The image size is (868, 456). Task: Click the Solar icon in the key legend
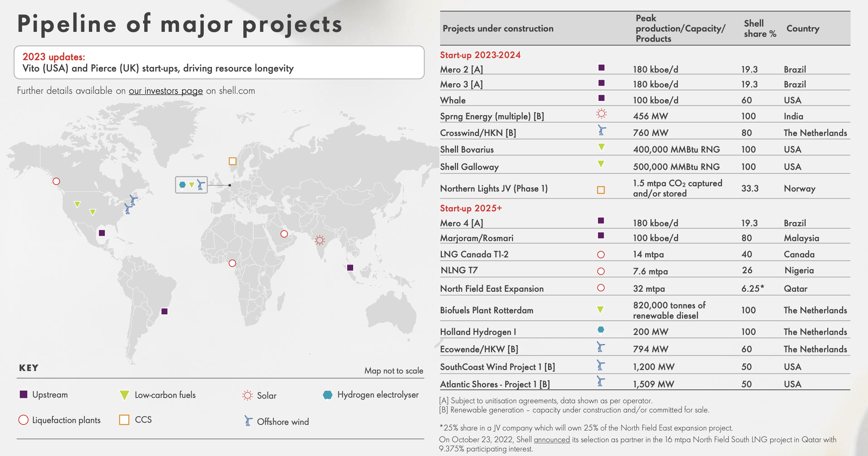click(247, 395)
